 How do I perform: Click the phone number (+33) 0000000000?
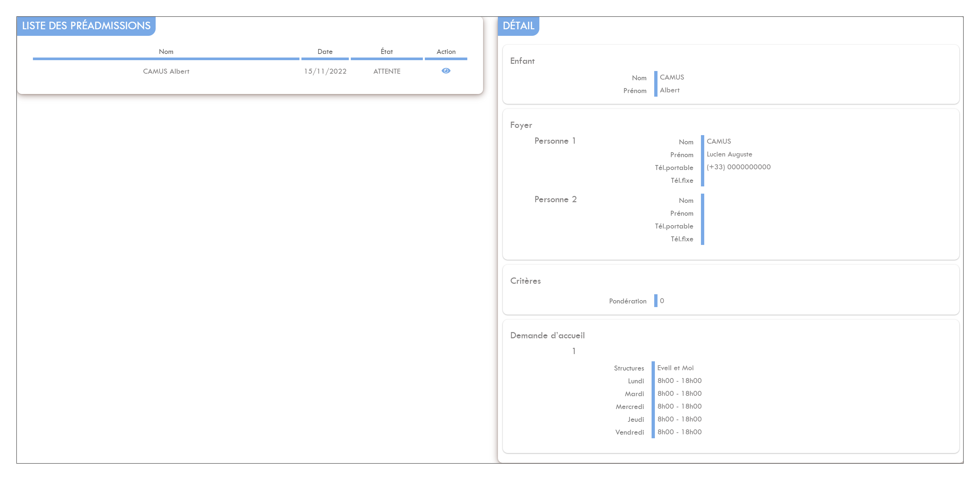pos(738,167)
